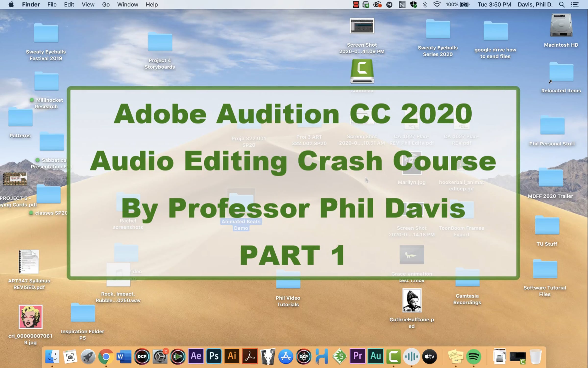Viewport: 588px width, 368px height.
Task: Select the GuthrieHalftone.psd file thumbnail
Action: (x=412, y=300)
